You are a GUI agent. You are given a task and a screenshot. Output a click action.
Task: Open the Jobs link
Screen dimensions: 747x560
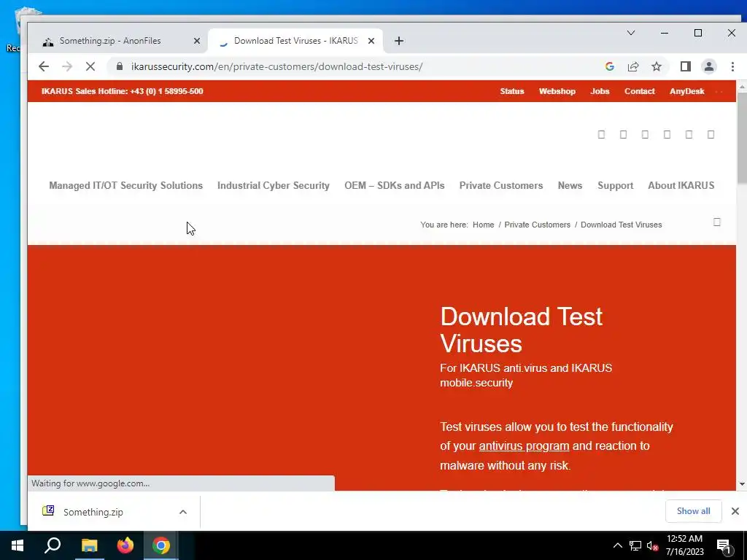pyautogui.click(x=600, y=91)
